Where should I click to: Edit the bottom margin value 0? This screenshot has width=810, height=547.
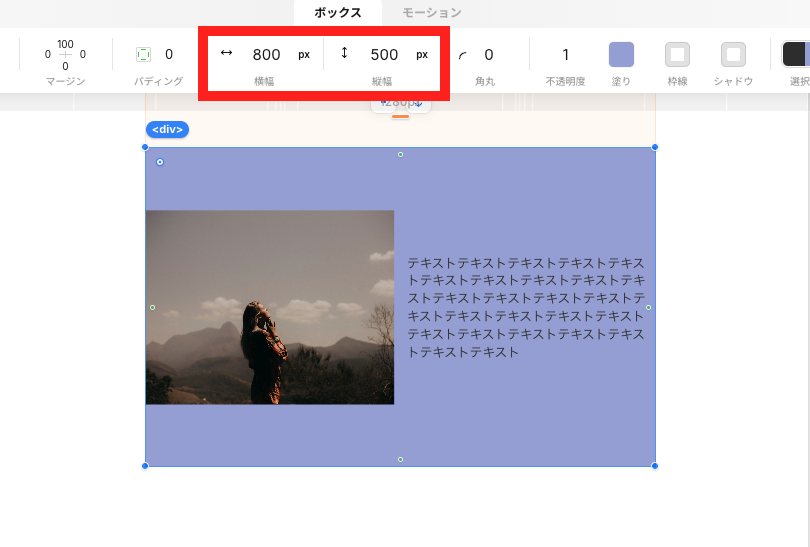tap(65, 66)
